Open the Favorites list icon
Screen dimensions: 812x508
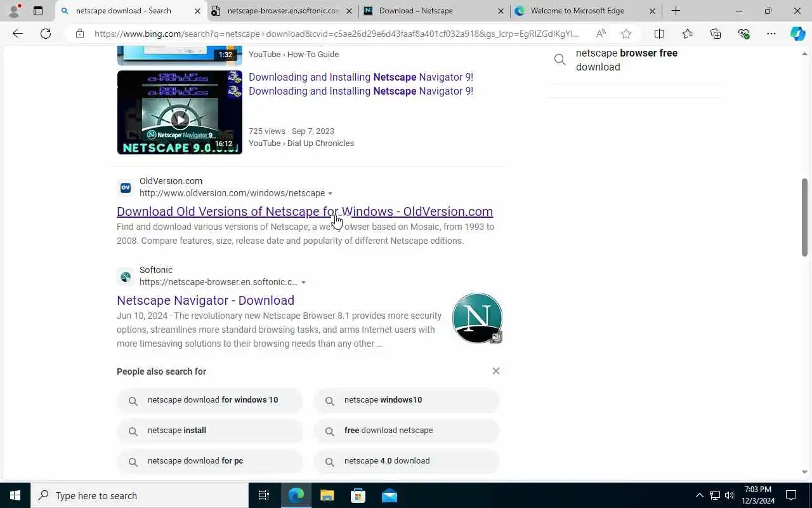tap(688, 34)
